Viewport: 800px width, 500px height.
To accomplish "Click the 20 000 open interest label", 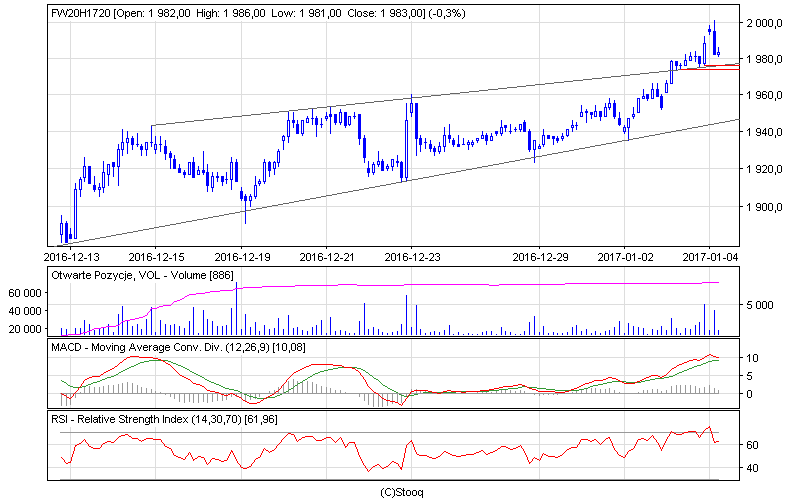I will pos(24,329).
